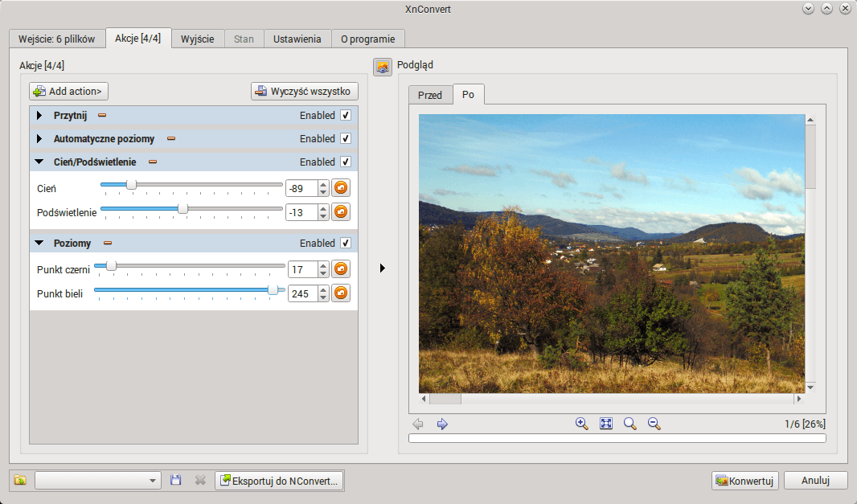Select the Akcje [4/4] tab
This screenshot has height=504, width=857.
[x=137, y=39]
